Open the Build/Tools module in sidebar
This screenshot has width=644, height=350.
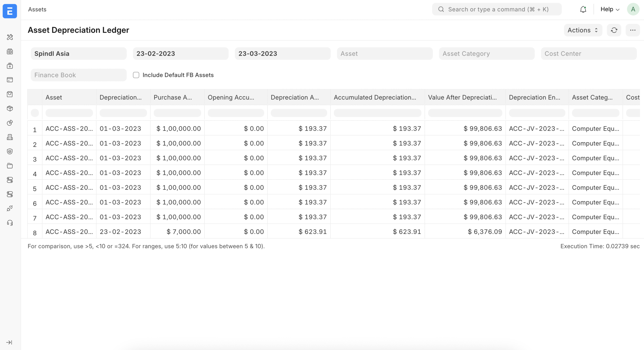point(10,37)
